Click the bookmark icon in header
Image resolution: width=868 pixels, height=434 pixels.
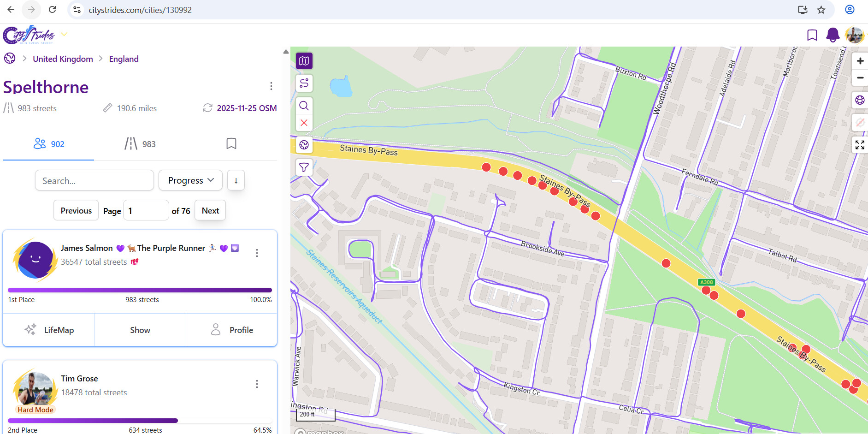tap(812, 35)
